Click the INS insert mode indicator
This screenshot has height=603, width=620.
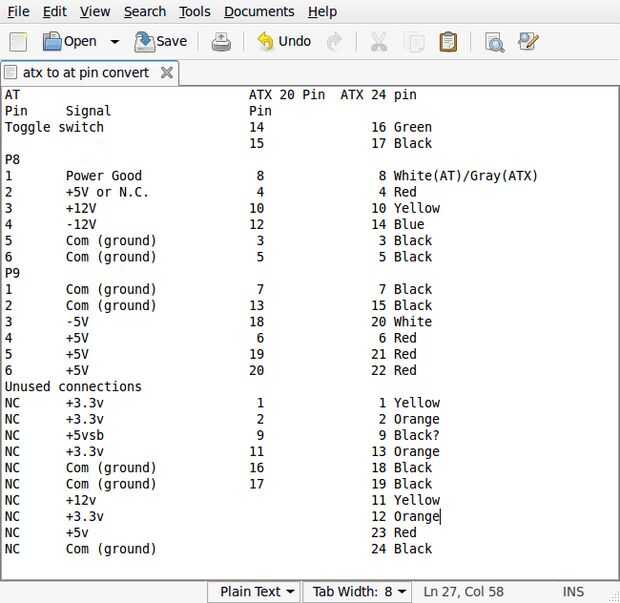coord(573,592)
